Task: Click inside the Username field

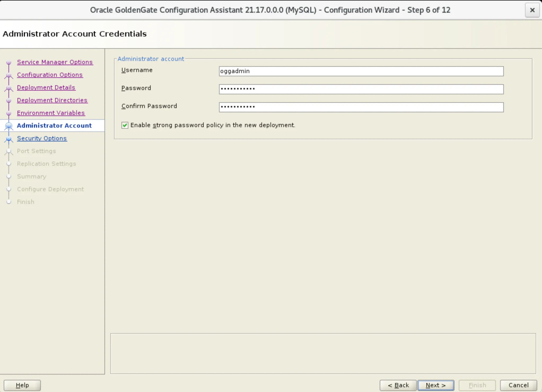Action: [x=361, y=71]
